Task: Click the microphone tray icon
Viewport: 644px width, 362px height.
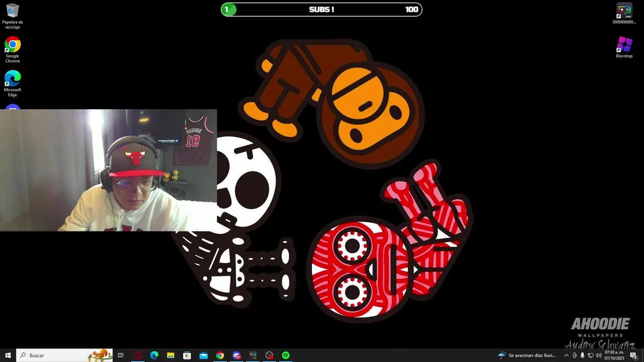Action: pyautogui.click(x=583, y=355)
